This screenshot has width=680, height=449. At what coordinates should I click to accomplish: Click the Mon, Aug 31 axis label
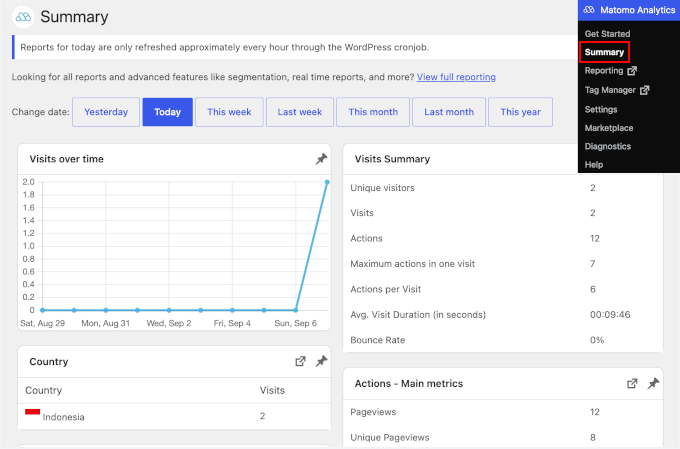[x=105, y=323]
